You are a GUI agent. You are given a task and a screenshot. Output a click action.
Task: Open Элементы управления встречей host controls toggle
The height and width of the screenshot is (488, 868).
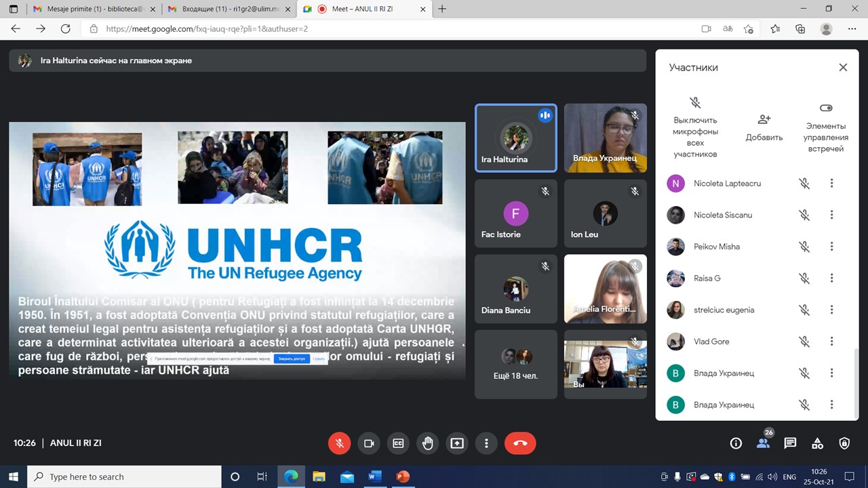[x=826, y=108]
